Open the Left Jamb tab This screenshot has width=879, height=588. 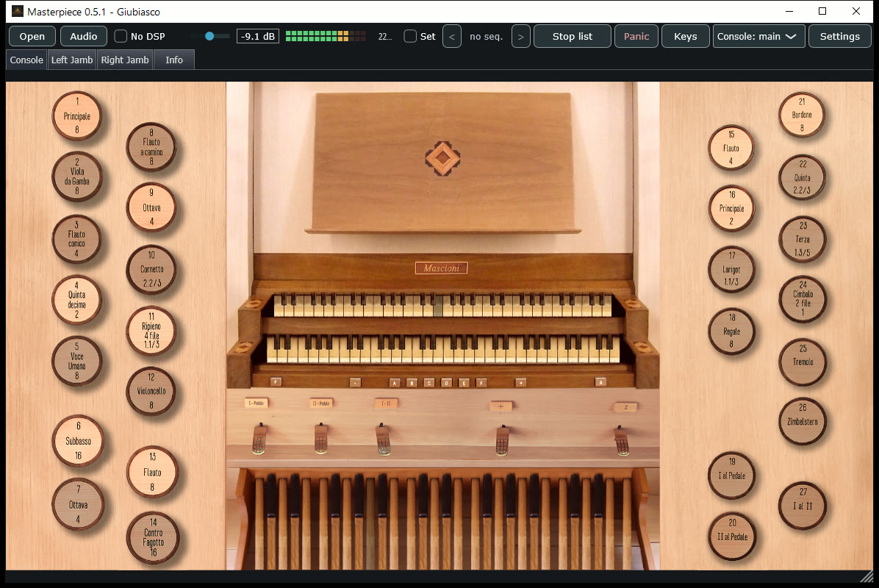click(72, 60)
